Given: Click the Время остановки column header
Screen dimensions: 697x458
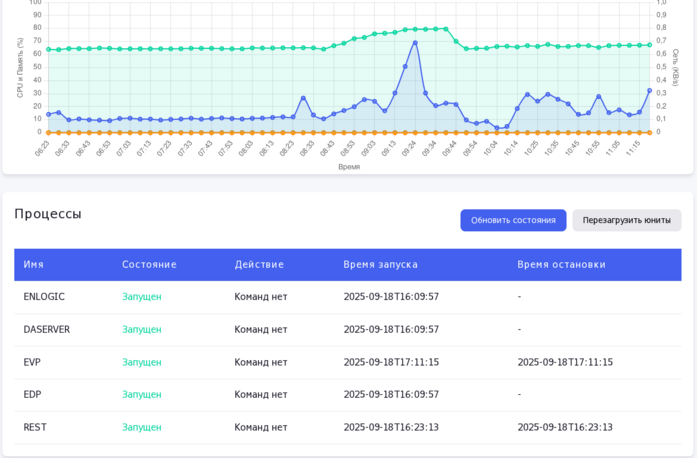Looking at the screenshot, I should tap(561, 264).
